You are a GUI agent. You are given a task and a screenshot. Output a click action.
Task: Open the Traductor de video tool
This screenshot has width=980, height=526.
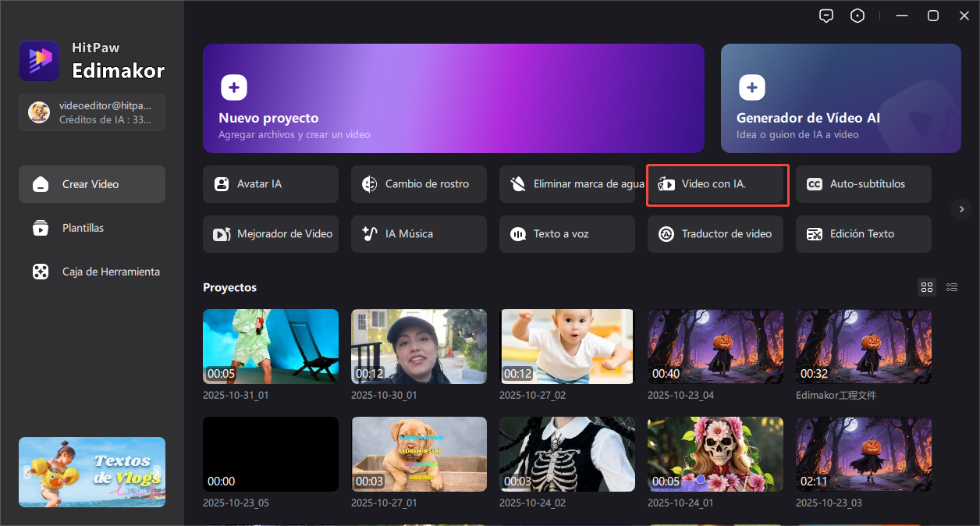click(715, 233)
